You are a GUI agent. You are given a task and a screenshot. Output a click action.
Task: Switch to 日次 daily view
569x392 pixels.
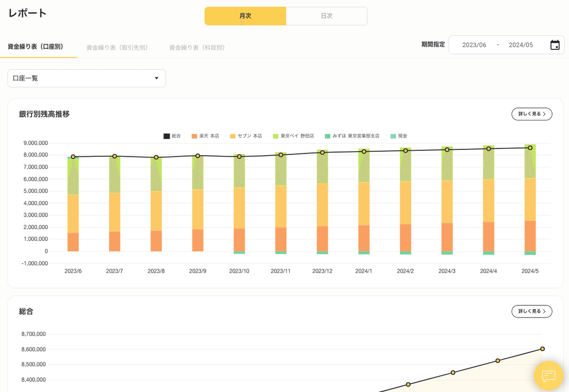pos(327,16)
